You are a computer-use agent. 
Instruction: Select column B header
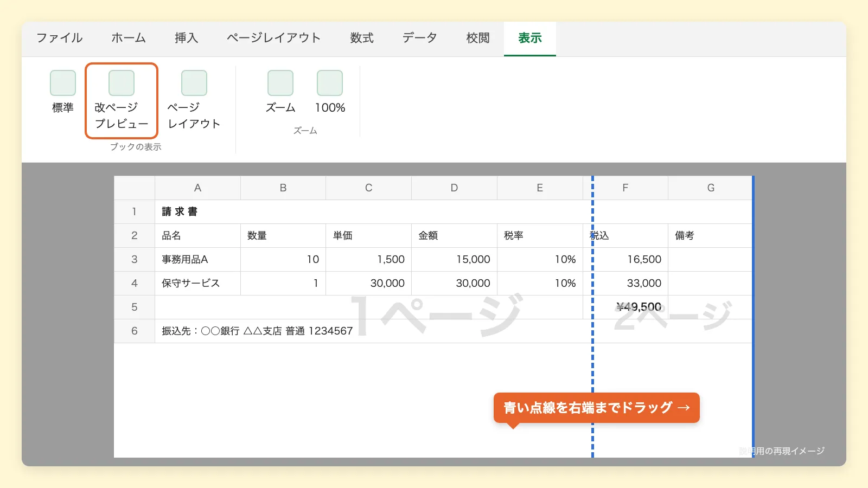pyautogui.click(x=283, y=188)
